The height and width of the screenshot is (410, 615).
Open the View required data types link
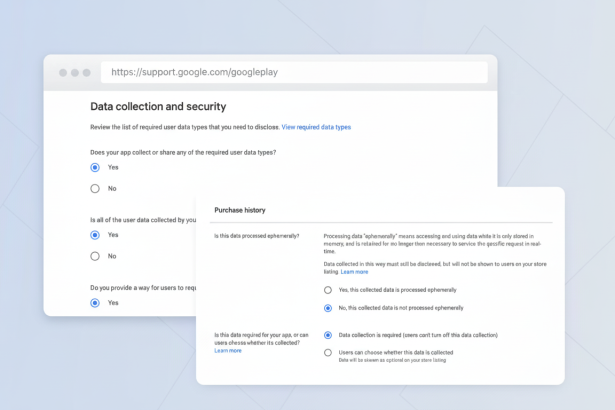tap(316, 127)
